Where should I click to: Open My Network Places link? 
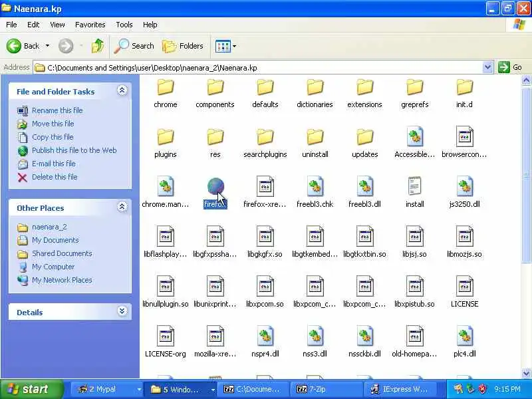click(62, 280)
